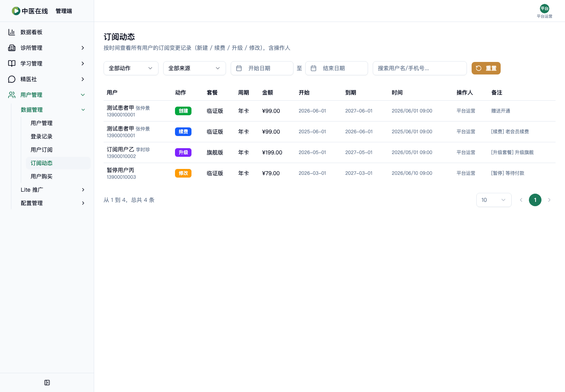Open the 登录记录 menu item
Screen dimensions: 565x392
[58, 136]
